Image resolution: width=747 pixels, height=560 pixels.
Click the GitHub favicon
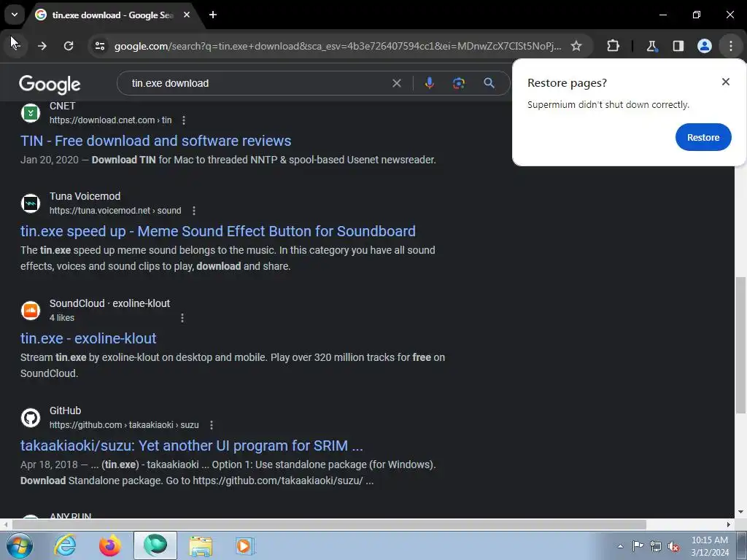(x=31, y=418)
